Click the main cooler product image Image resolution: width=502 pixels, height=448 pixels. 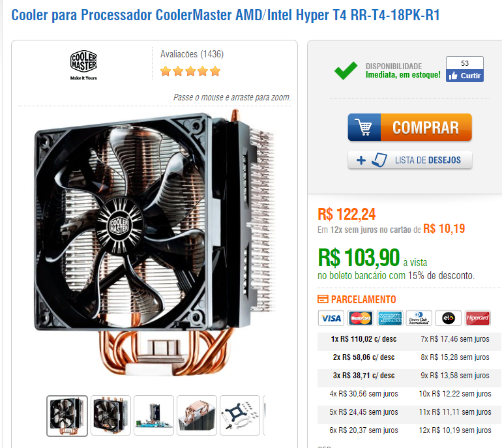coord(155,243)
